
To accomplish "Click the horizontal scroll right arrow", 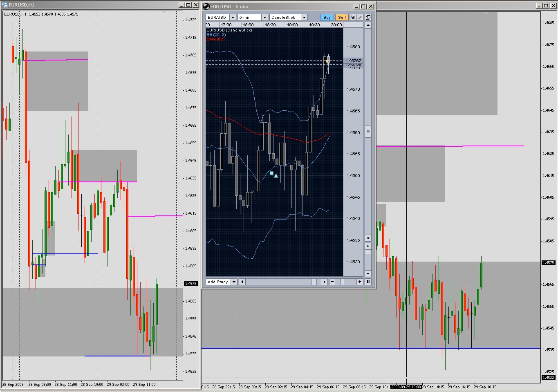I will (324, 282).
